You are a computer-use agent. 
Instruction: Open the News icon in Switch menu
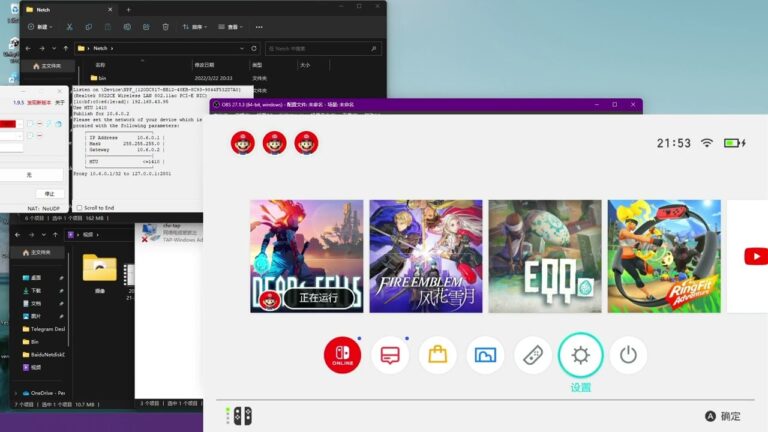point(390,355)
